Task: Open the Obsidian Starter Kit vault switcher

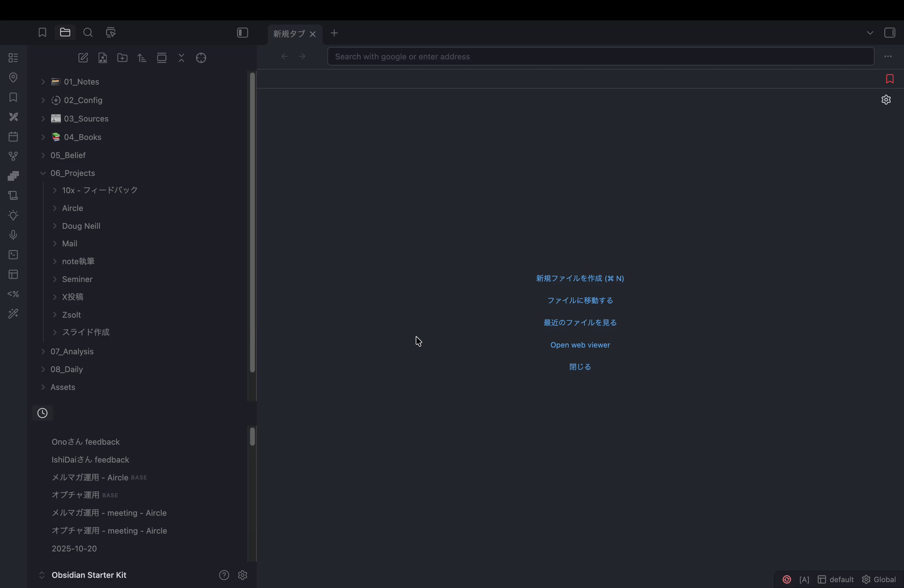Action: click(89, 575)
